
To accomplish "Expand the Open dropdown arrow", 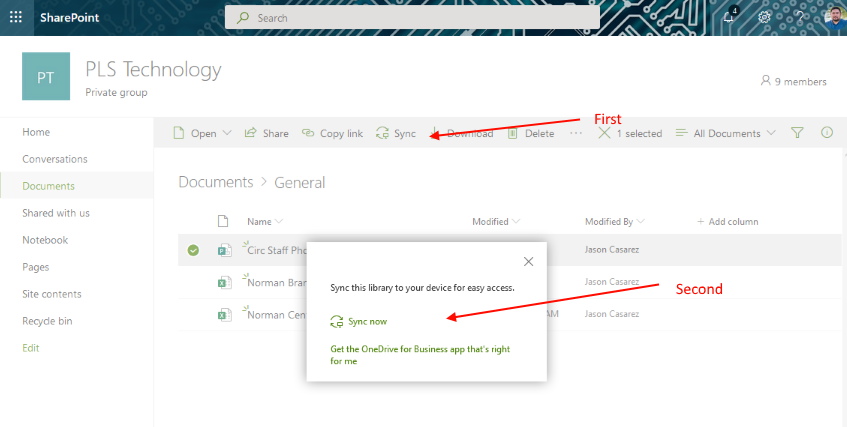I will point(227,133).
